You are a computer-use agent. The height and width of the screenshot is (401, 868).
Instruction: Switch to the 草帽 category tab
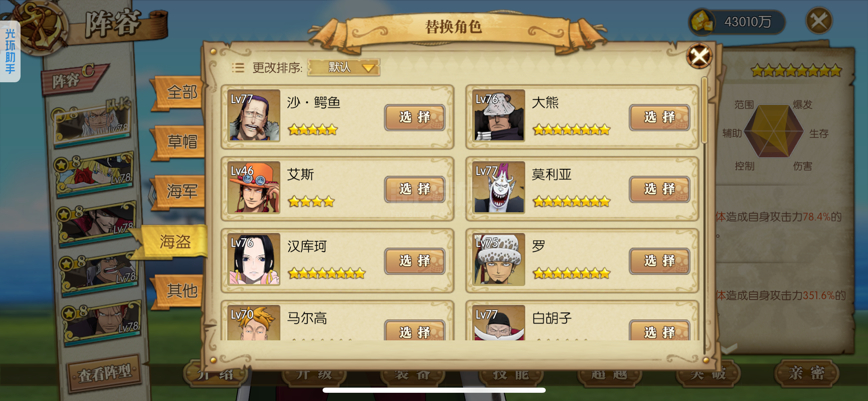(179, 142)
